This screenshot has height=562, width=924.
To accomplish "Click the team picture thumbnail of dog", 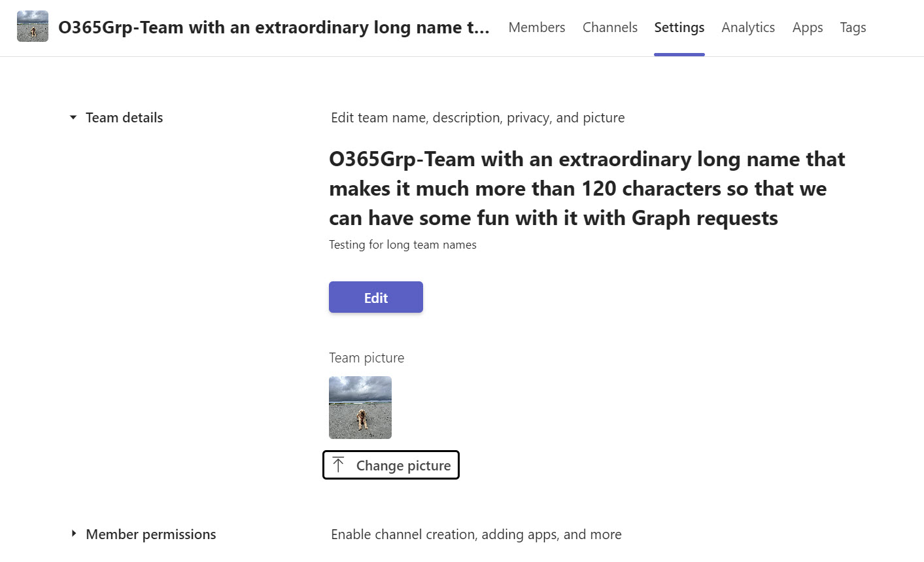I will pos(360,408).
